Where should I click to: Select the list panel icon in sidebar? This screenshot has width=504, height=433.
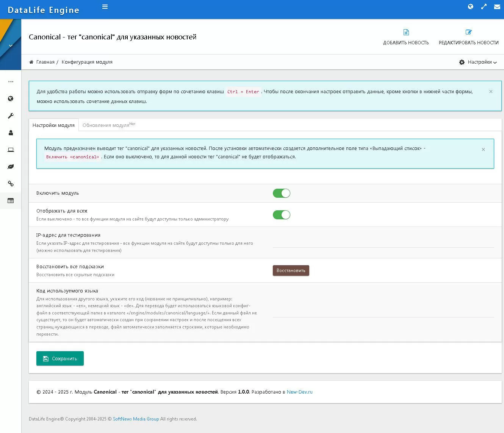(11, 201)
